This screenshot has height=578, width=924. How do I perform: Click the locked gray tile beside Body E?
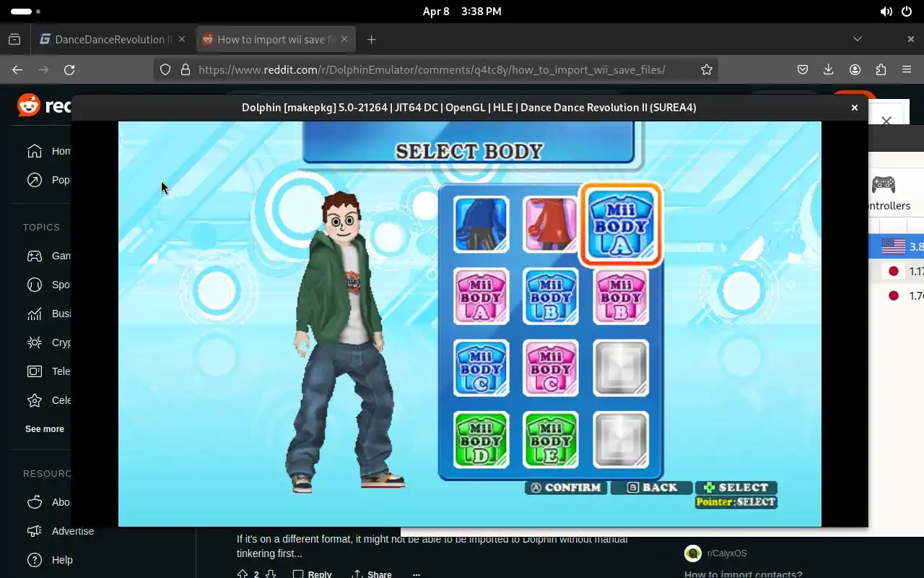click(621, 440)
